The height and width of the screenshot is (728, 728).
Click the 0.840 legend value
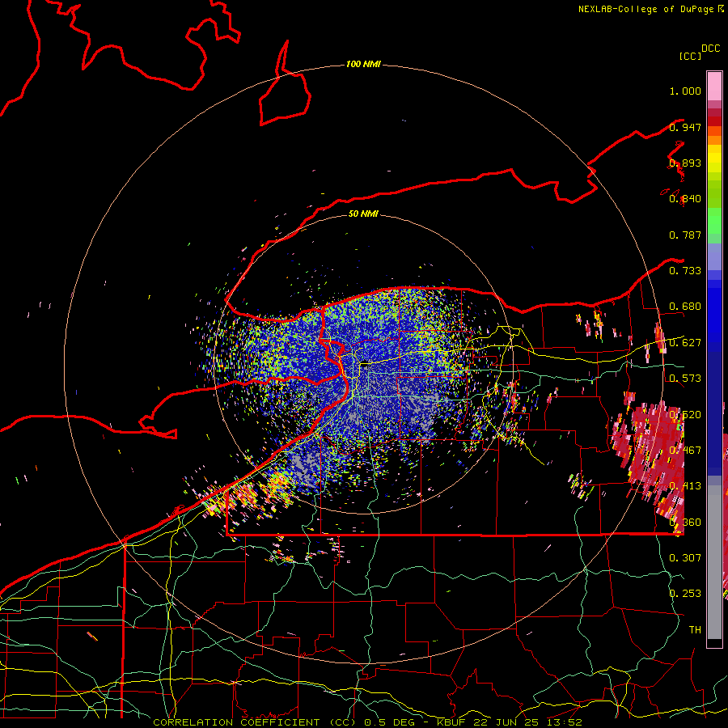tap(685, 199)
